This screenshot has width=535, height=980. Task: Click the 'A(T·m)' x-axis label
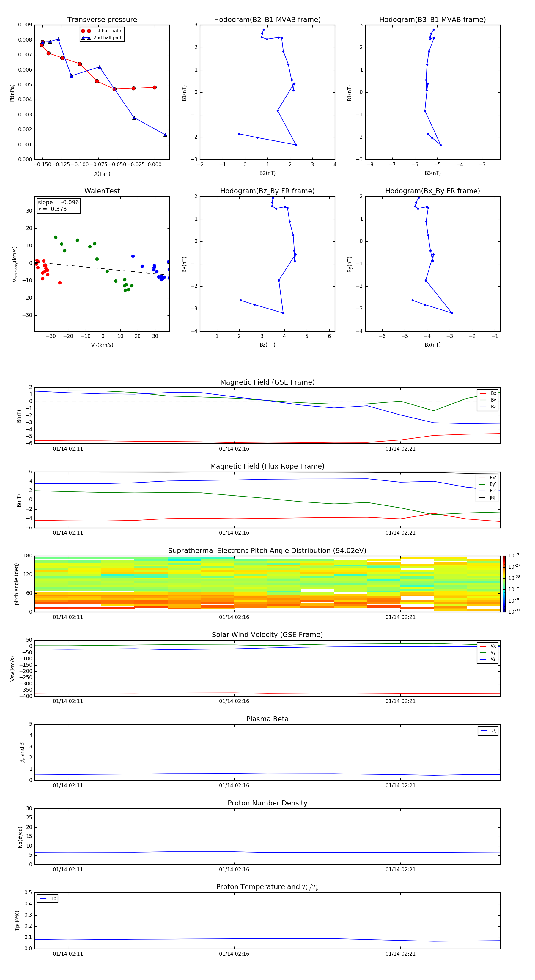click(102, 173)
